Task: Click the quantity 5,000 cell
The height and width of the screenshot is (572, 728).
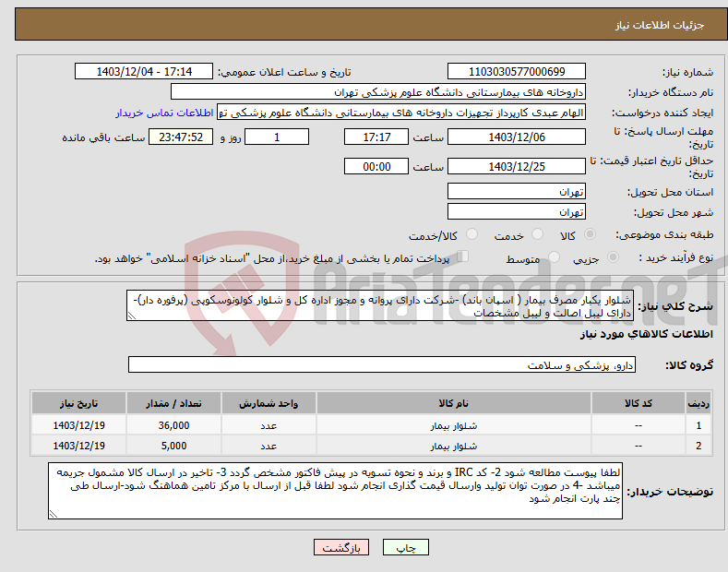Action: 173,446
